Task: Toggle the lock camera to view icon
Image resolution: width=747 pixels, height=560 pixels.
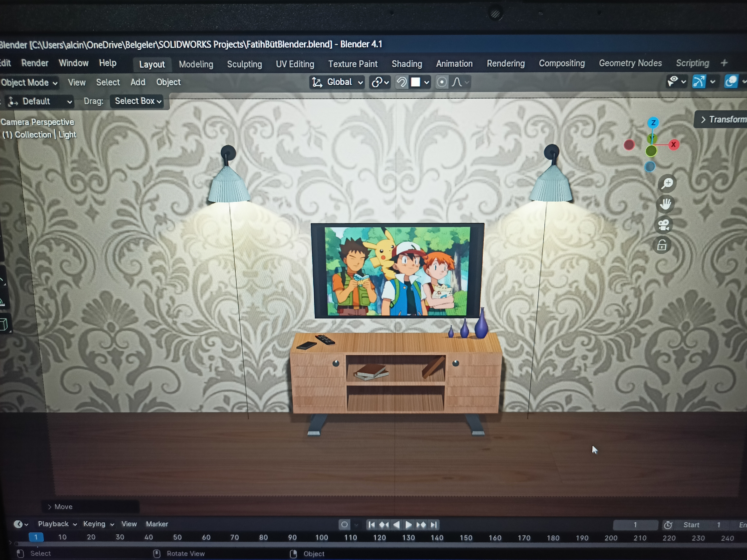Action: (x=662, y=245)
